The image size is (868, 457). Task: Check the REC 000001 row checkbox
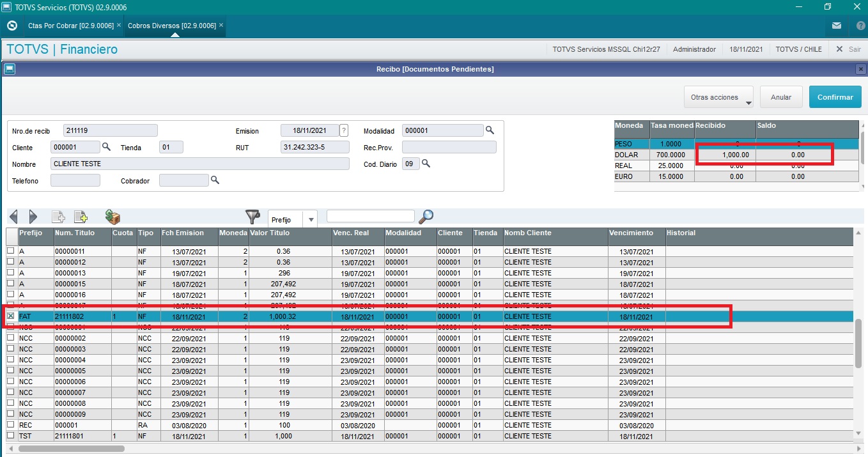10,424
